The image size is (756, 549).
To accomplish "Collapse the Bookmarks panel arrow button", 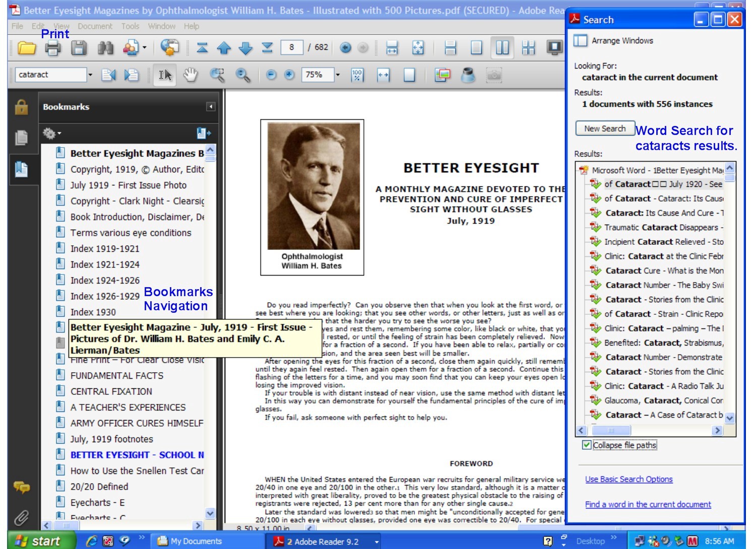I will coord(211,107).
